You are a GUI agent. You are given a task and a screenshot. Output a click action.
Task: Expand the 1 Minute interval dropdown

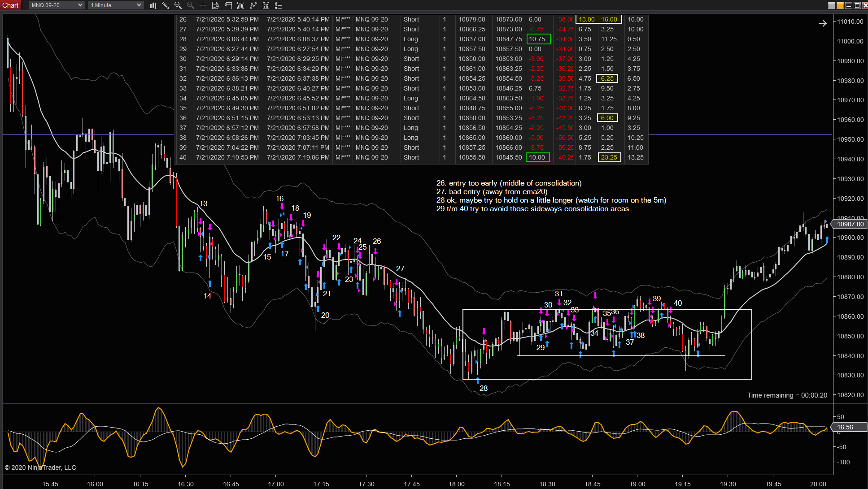(x=116, y=5)
